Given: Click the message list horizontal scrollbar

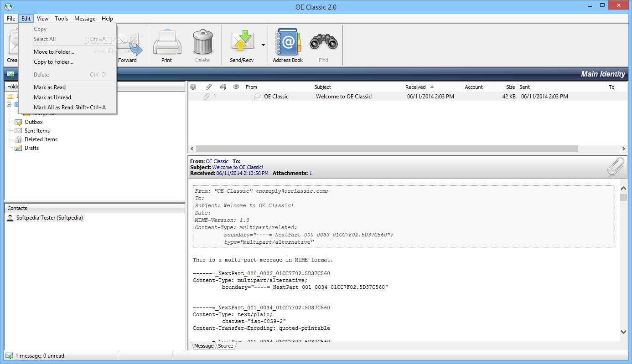Looking at the screenshot, I should click(x=387, y=149).
